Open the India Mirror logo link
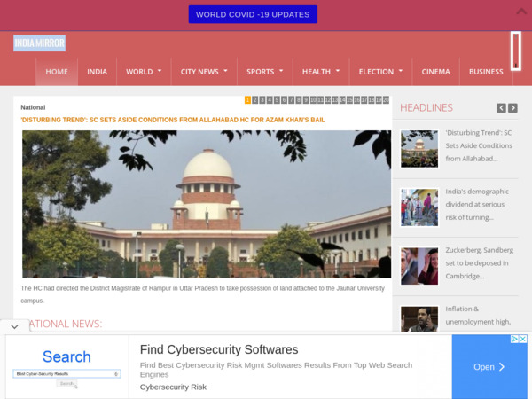The width and height of the screenshot is (532, 399). [39, 43]
